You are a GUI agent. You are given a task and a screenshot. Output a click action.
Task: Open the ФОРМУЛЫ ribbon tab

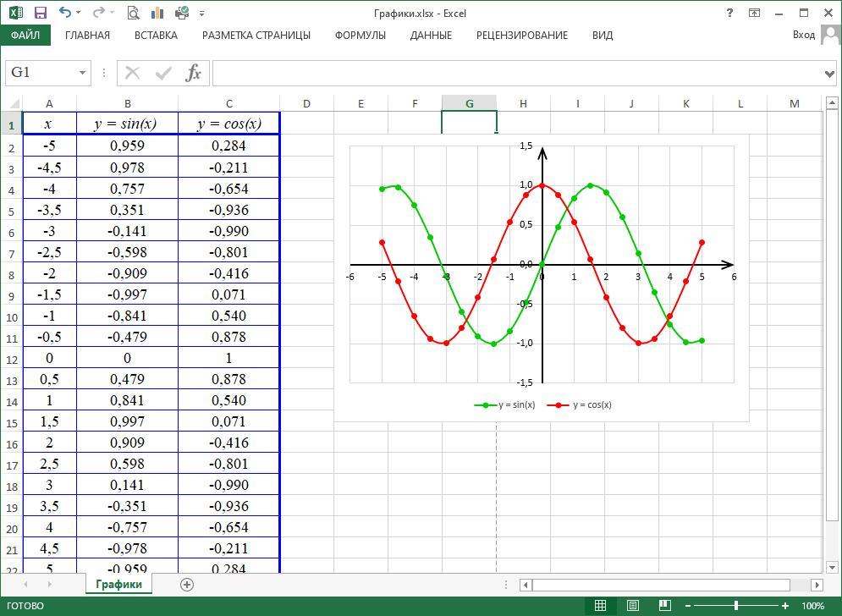click(360, 36)
